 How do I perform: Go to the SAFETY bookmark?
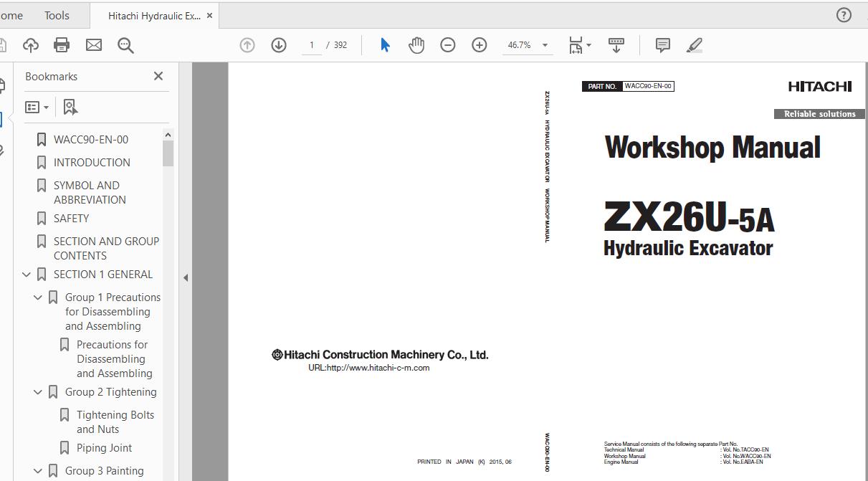71,218
